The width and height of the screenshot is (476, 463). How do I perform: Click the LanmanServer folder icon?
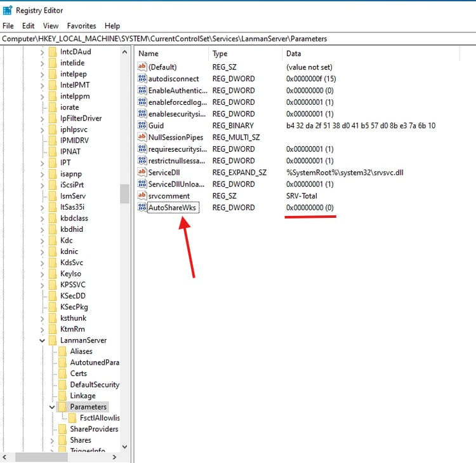click(53, 340)
